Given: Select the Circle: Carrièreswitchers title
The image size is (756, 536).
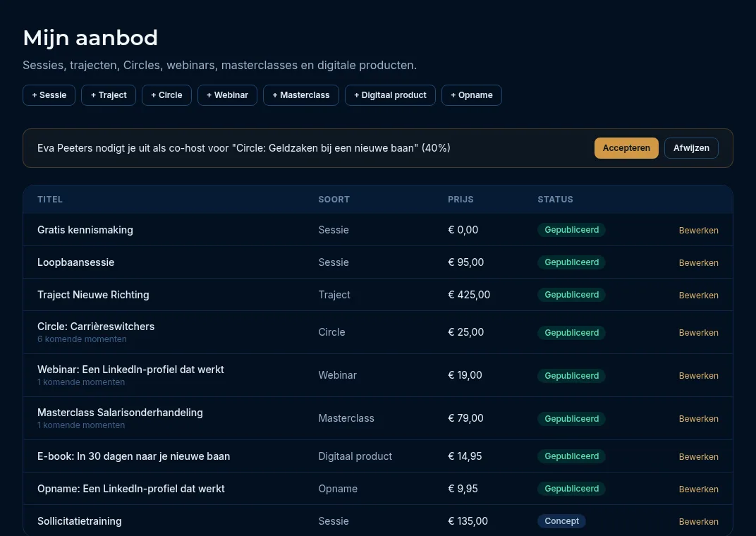Looking at the screenshot, I should [x=96, y=327].
